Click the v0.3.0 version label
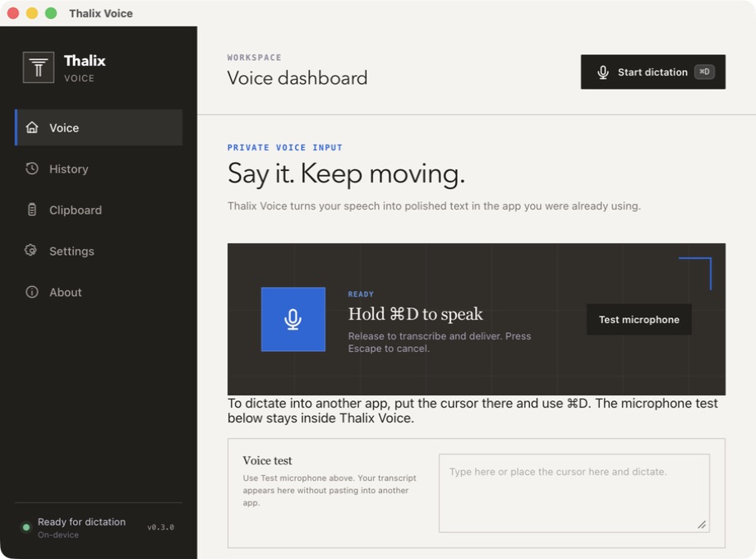756x559 pixels. (160, 527)
